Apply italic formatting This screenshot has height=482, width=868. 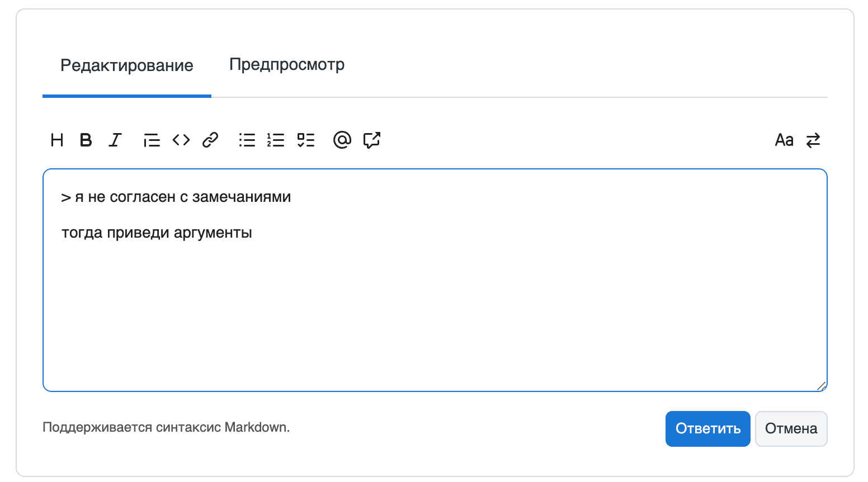(115, 140)
